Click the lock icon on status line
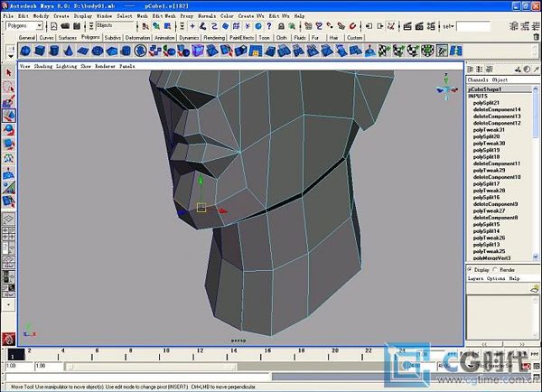This screenshot has height=392, width=542. coord(281,26)
